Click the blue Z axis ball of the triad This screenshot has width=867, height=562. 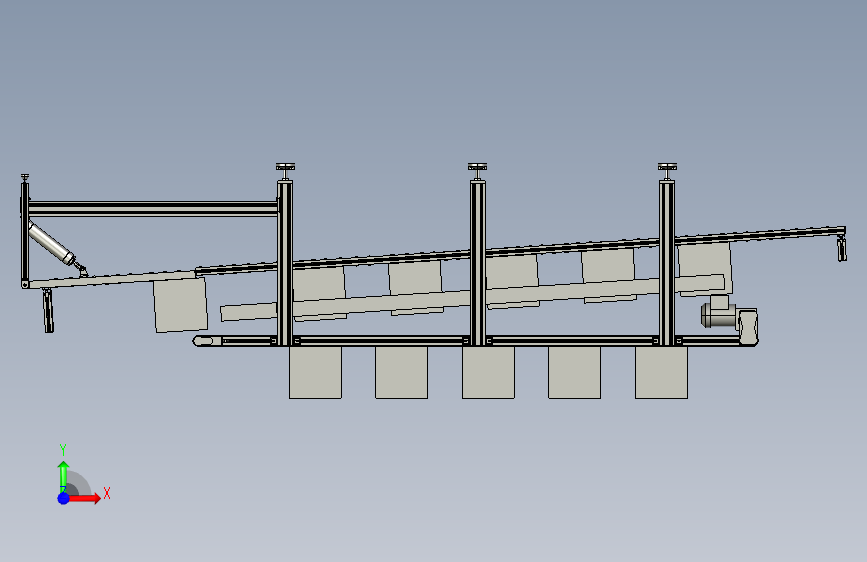click(x=64, y=498)
